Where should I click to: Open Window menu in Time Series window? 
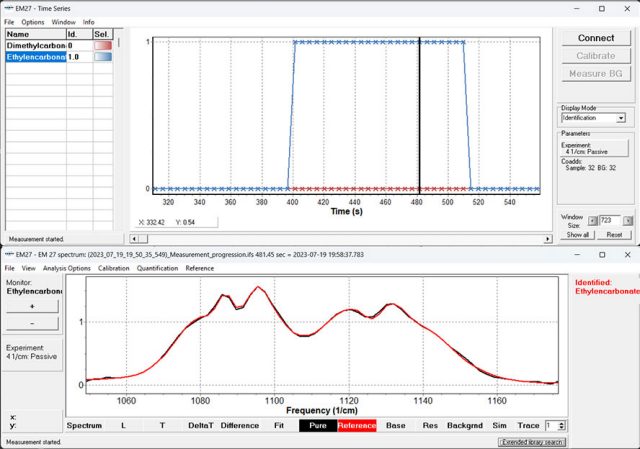pos(63,22)
